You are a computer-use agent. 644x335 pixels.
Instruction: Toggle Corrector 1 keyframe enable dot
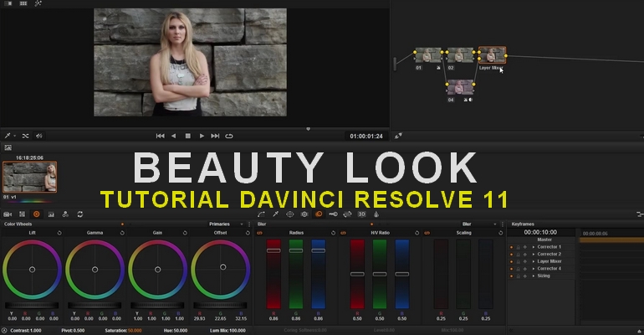[x=511, y=247]
